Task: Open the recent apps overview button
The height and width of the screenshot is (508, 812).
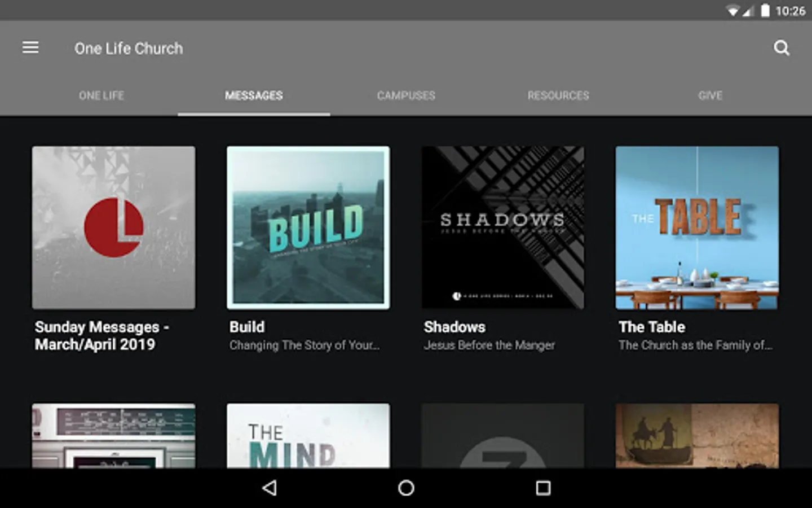Action: click(x=543, y=488)
